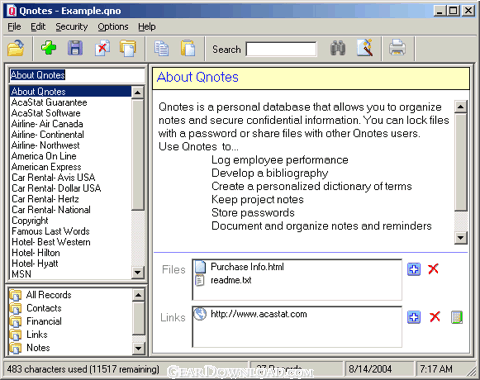Select Car Rental- National record
Viewport: 480px width, 380px height.
[71, 210]
